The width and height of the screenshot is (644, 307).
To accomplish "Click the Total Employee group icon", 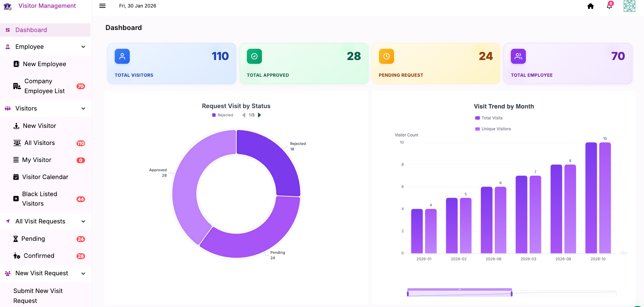I will point(518,56).
